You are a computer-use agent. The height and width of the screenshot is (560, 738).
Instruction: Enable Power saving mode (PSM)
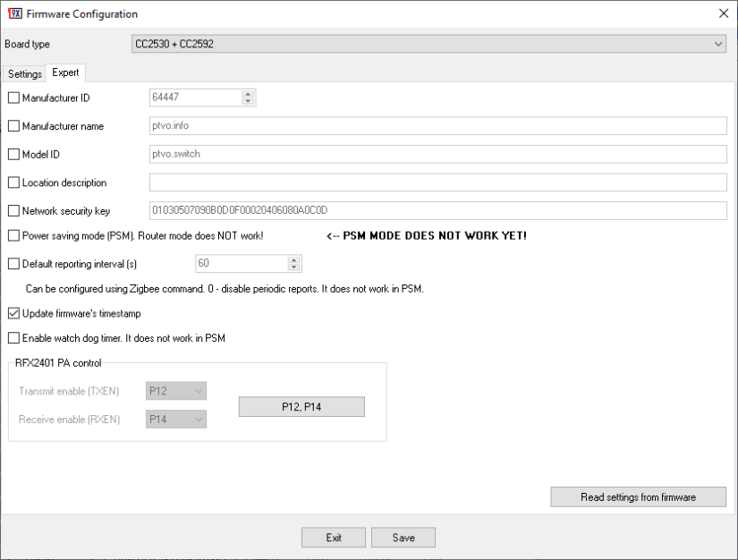pos(13,236)
